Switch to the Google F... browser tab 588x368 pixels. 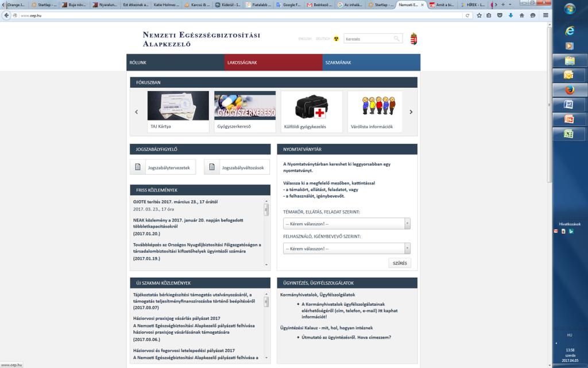(288, 5)
